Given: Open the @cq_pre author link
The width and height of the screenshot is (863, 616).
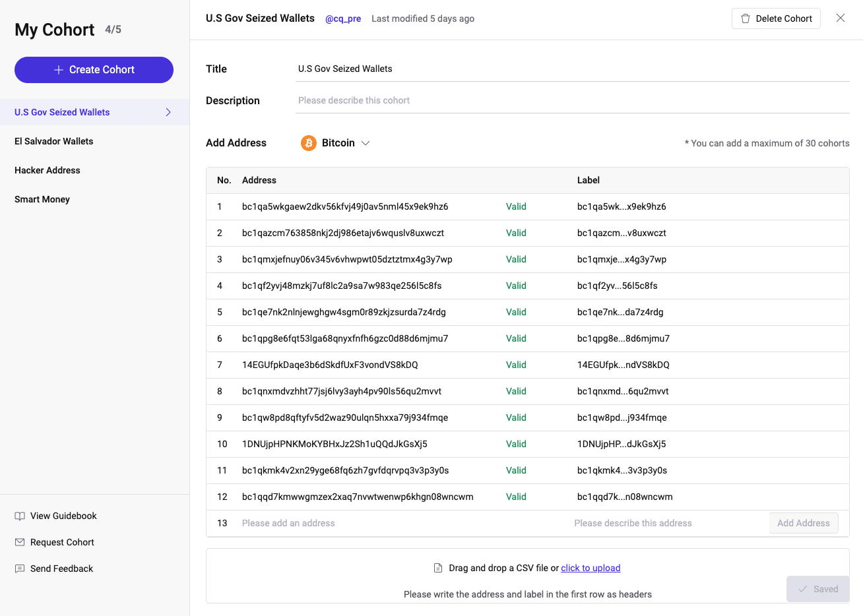Looking at the screenshot, I should point(343,18).
